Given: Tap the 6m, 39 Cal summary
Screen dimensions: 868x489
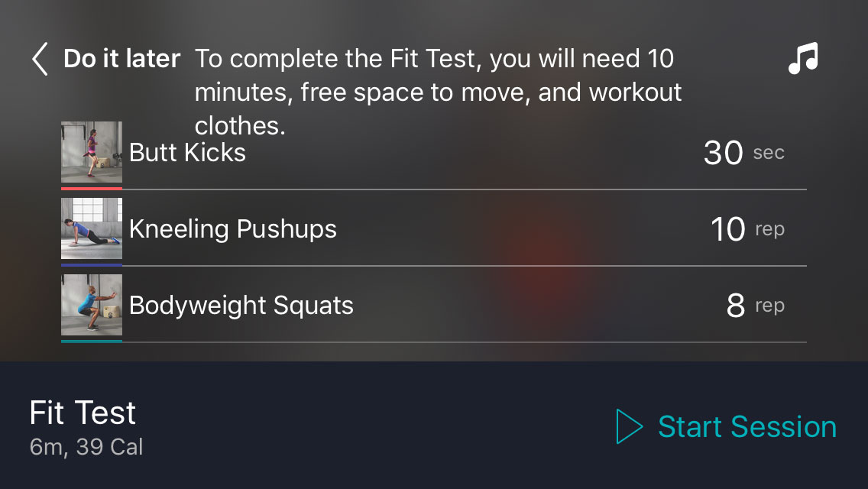Looking at the screenshot, I should [86, 447].
